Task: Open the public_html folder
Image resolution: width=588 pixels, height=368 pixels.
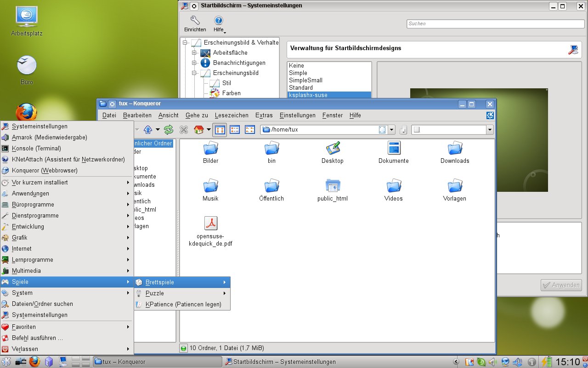Action: pos(333,190)
